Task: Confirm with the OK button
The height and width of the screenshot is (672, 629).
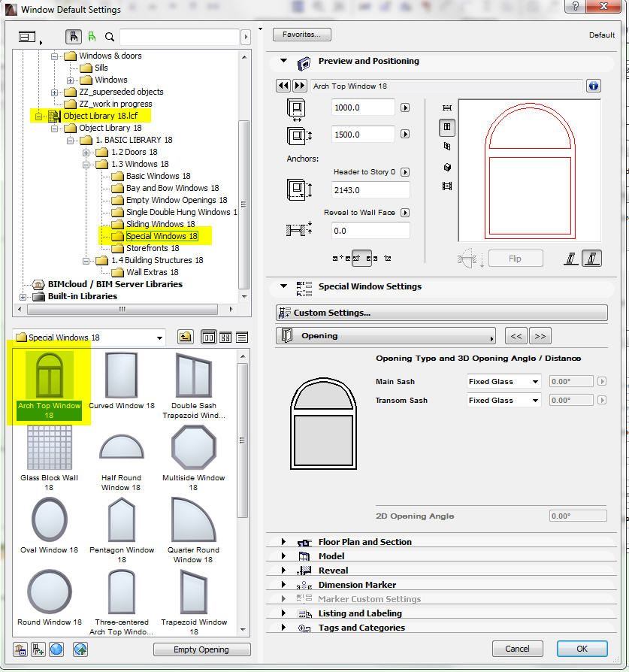Action: click(582, 649)
